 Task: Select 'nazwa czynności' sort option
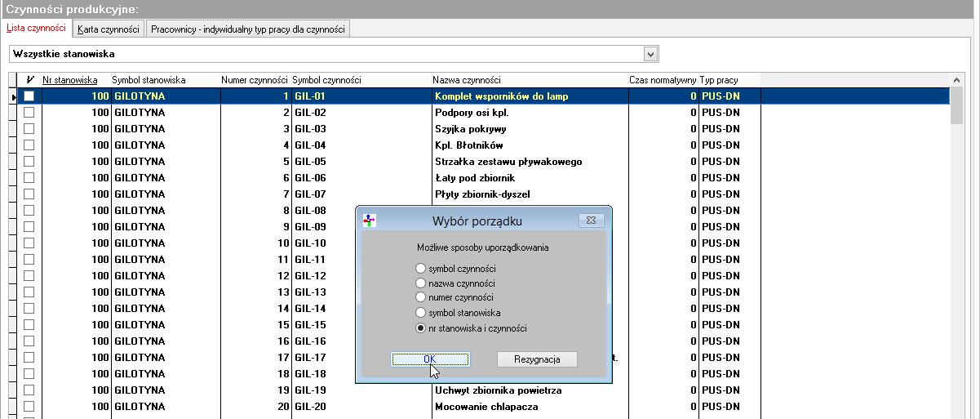click(421, 283)
